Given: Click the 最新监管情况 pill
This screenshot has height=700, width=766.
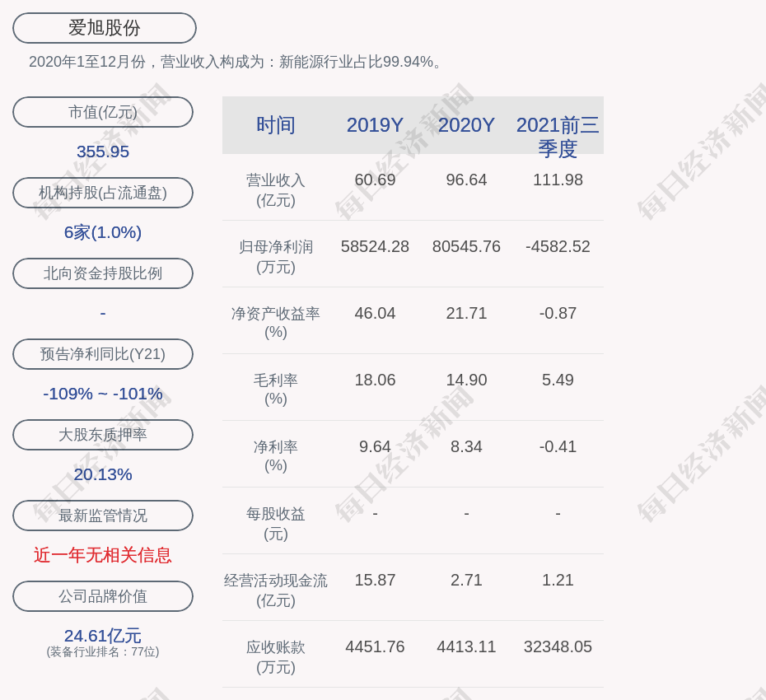Looking at the screenshot, I should [x=103, y=516].
